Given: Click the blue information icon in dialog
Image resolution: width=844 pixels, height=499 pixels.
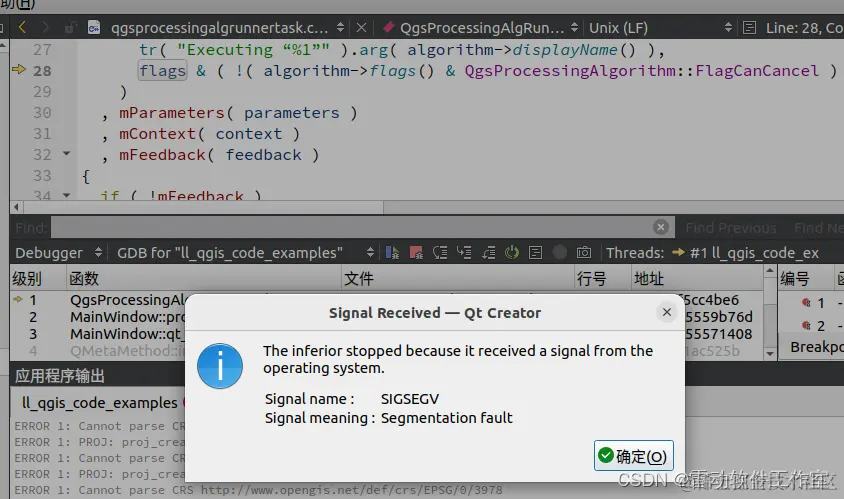Looking at the screenshot, I should coord(220,366).
